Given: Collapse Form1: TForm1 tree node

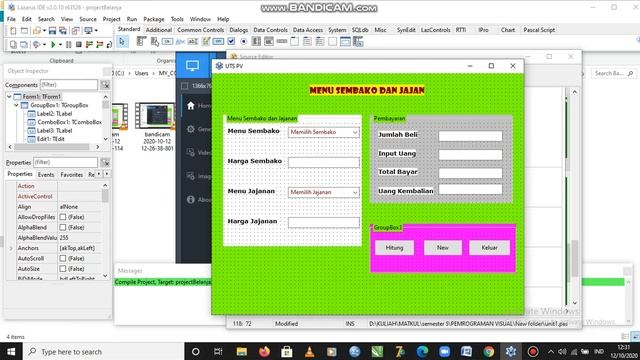Looking at the screenshot, I should (x=9, y=97).
